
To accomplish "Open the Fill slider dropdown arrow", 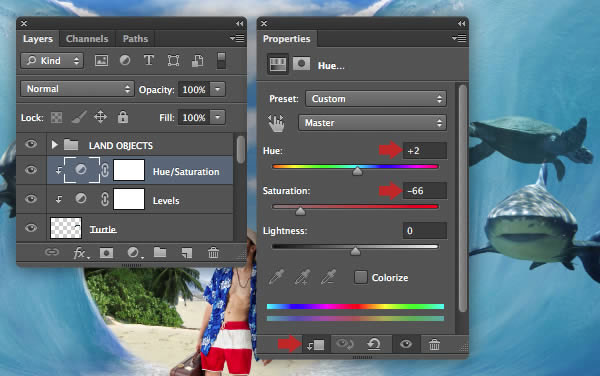I will tap(217, 117).
